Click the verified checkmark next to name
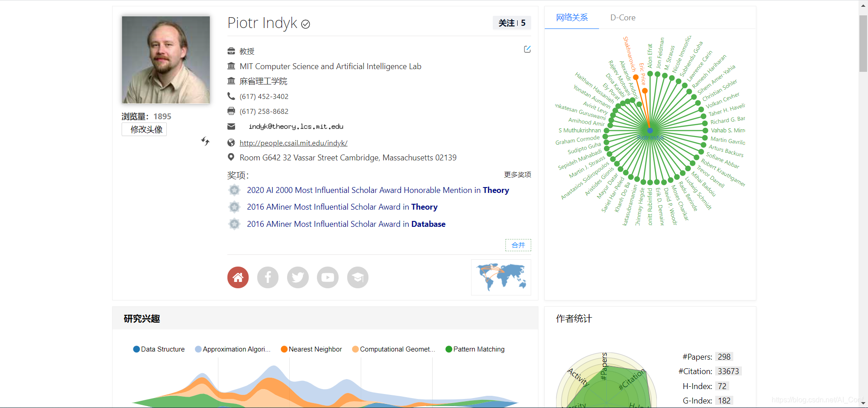 [306, 24]
